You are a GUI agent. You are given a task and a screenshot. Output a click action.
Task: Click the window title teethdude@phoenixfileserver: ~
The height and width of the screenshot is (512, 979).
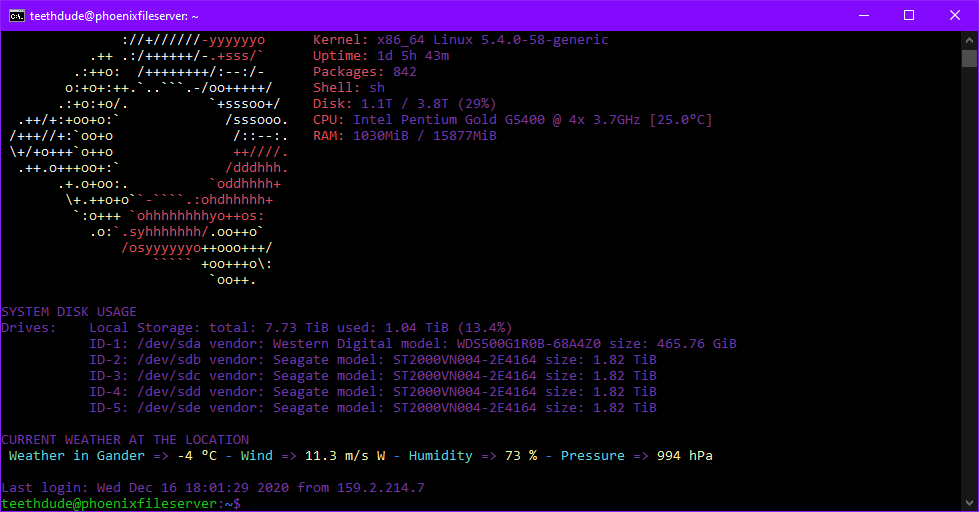[114, 16]
